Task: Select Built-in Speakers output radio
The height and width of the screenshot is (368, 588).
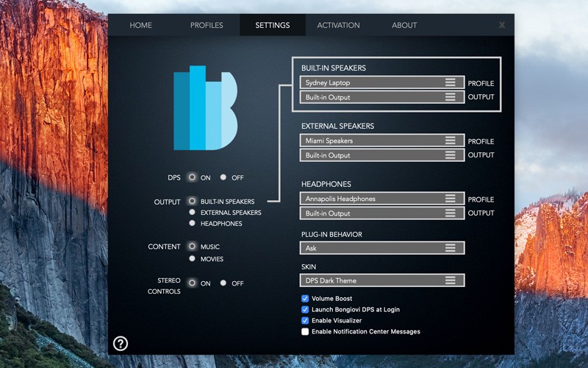Action: click(x=192, y=201)
